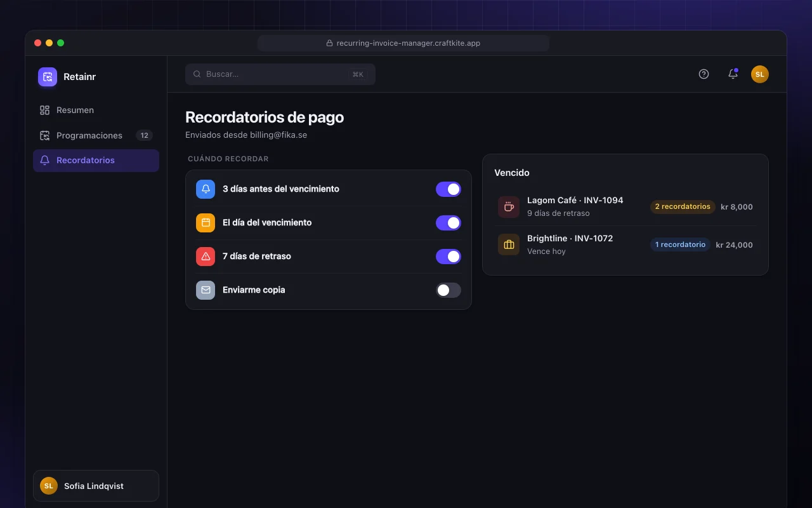
Task: Click the recurring-invoice-manager.craftkite.app URL bar
Action: 403,43
